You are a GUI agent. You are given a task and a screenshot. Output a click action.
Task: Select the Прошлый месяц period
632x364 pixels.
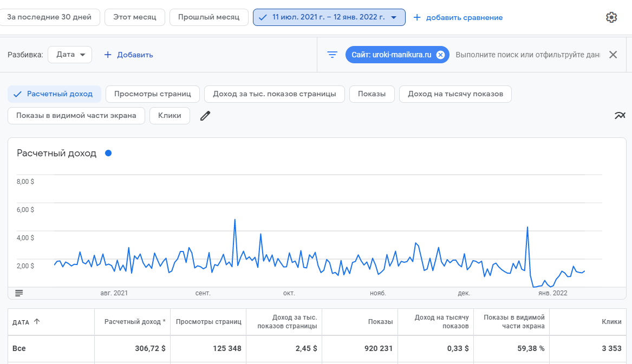click(x=209, y=17)
